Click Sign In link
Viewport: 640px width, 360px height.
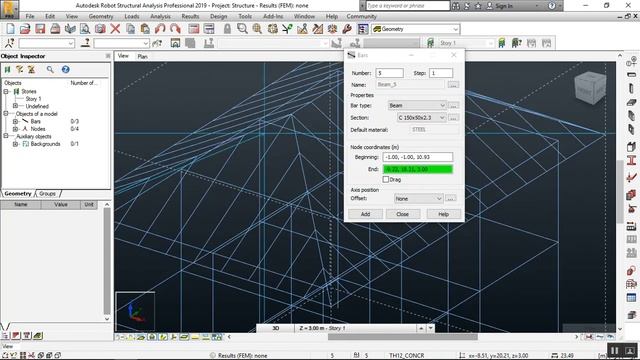coord(504,6)
